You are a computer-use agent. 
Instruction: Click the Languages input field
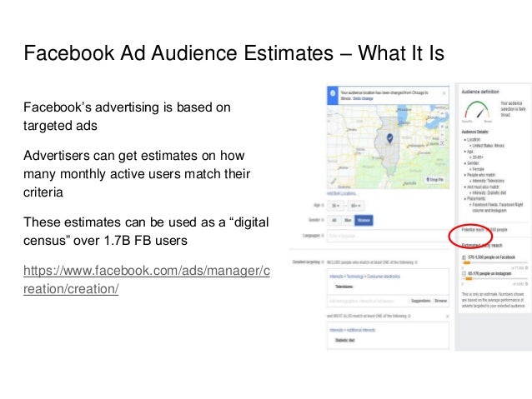pos(388,236)
